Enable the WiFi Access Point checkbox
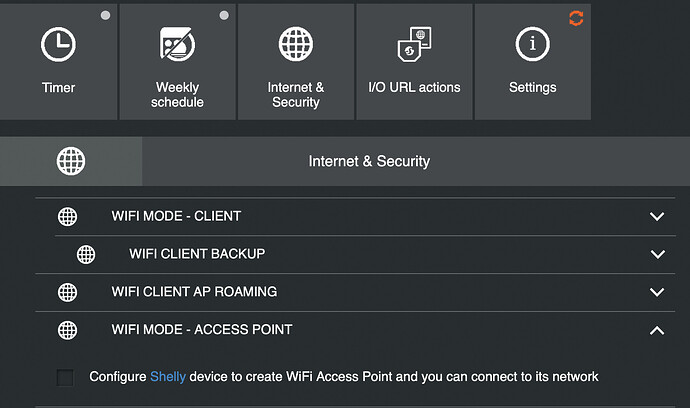This screenshot has width=690, height=408. tap(65, 377)
